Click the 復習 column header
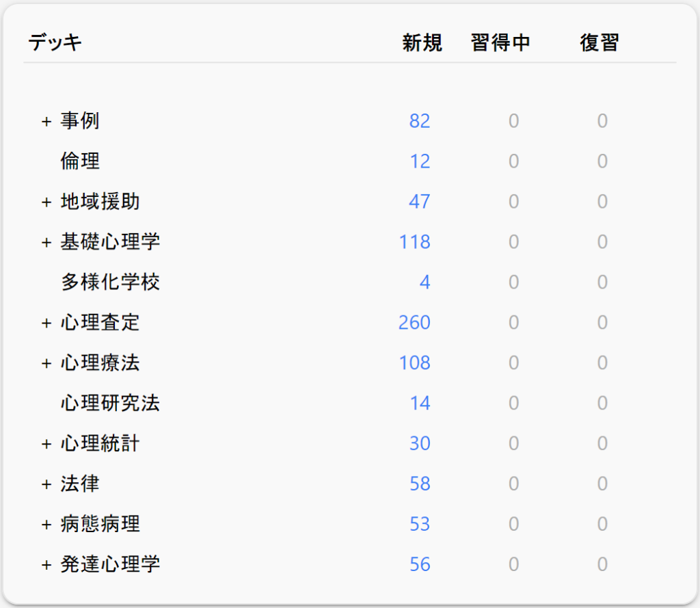 point(599,43)
